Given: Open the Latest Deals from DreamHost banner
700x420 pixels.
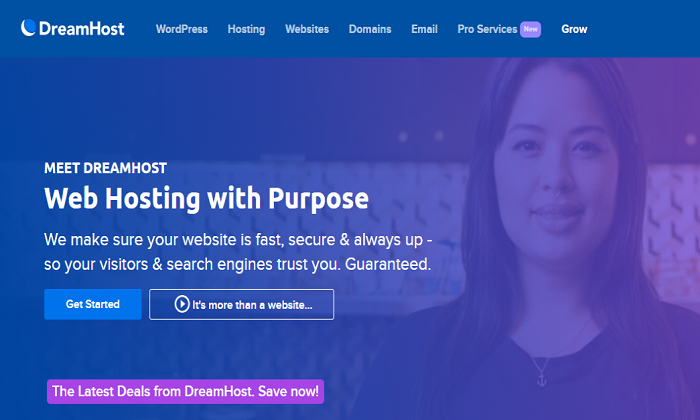Looking at the screenshot, I should [185, 391].
